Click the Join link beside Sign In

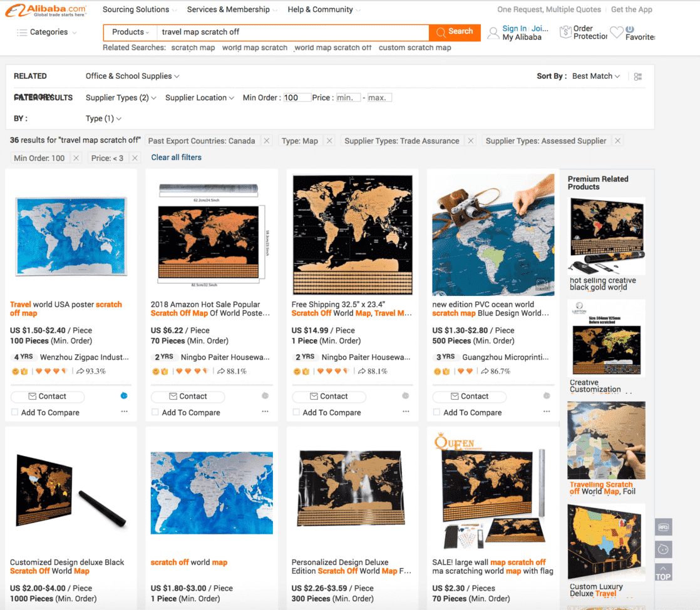tap(540, 28)
